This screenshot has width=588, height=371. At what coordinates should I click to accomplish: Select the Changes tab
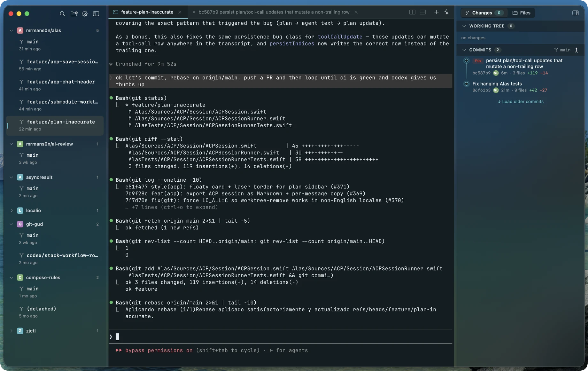tap(484, 13)
